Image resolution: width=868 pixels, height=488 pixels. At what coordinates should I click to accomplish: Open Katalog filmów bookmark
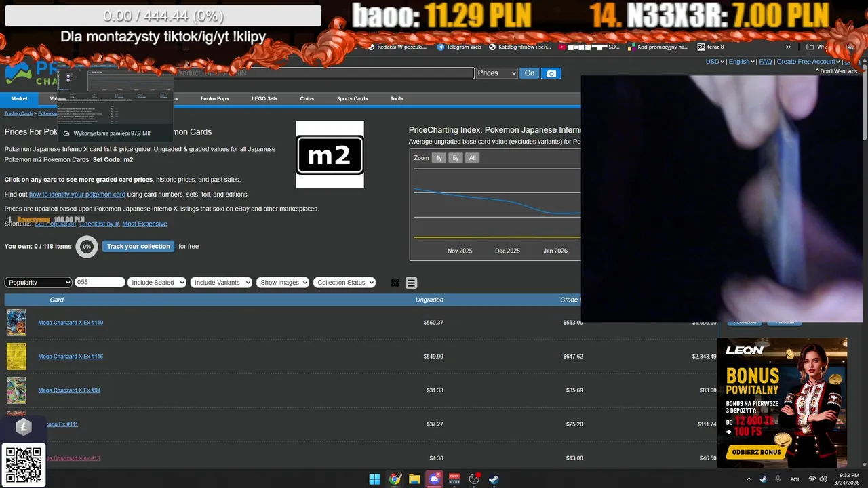click(520, 47)
